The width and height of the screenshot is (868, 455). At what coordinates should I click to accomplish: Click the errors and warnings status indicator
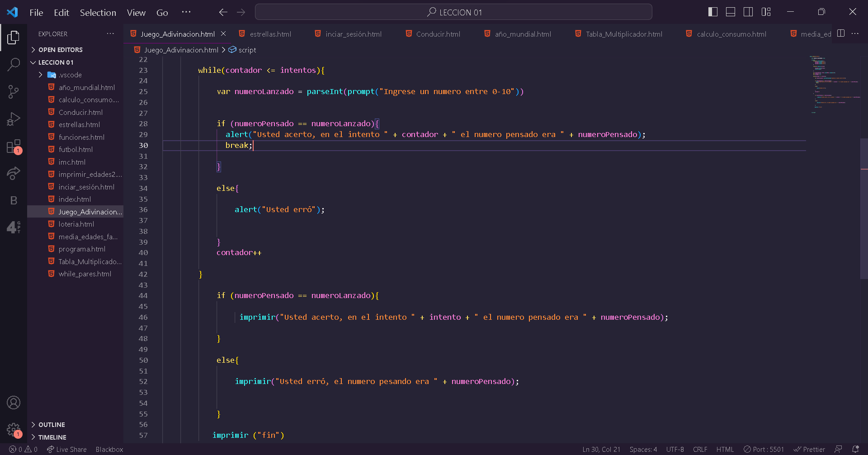(24, 449)
